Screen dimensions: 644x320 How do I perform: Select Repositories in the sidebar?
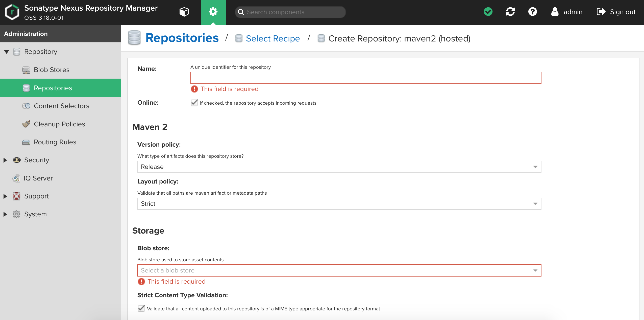(x=61, y=88)
